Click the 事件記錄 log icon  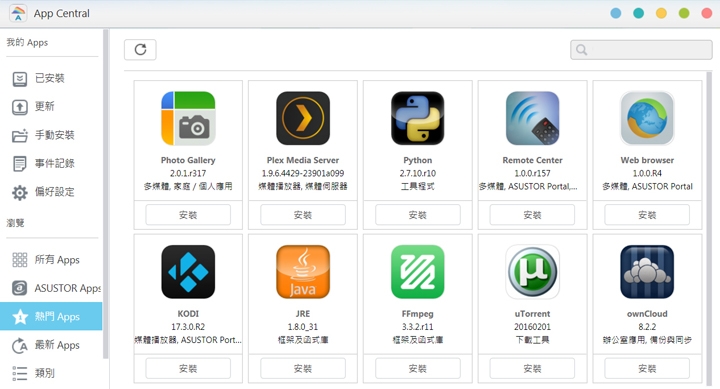(x=20, y=164)
